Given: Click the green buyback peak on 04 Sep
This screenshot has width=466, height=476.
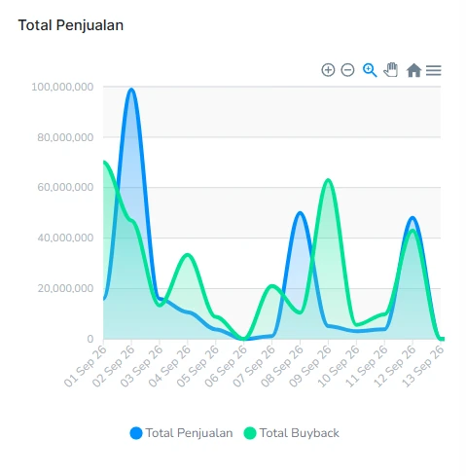Looking at the screenshot, I should coord(188,255).
